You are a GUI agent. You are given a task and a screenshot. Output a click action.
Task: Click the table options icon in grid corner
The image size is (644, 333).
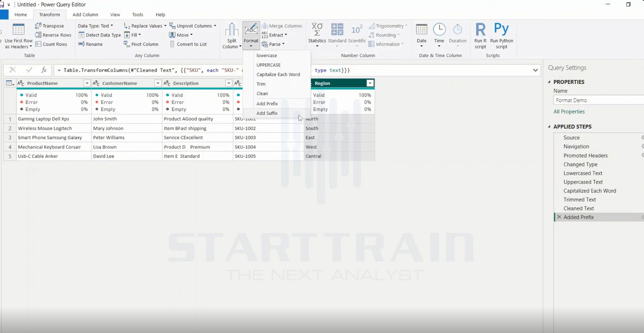pyautogui.click(x=10, y=83)
